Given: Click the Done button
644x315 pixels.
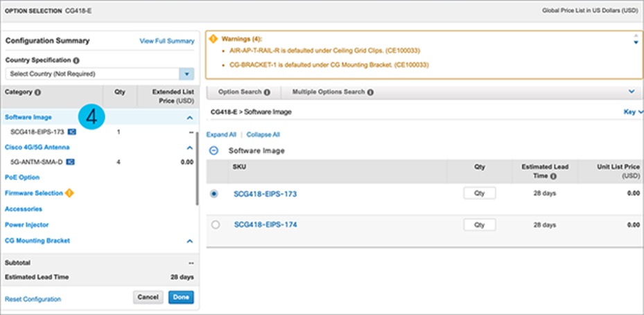Looking at the screenshot, I should pos(181,298).
